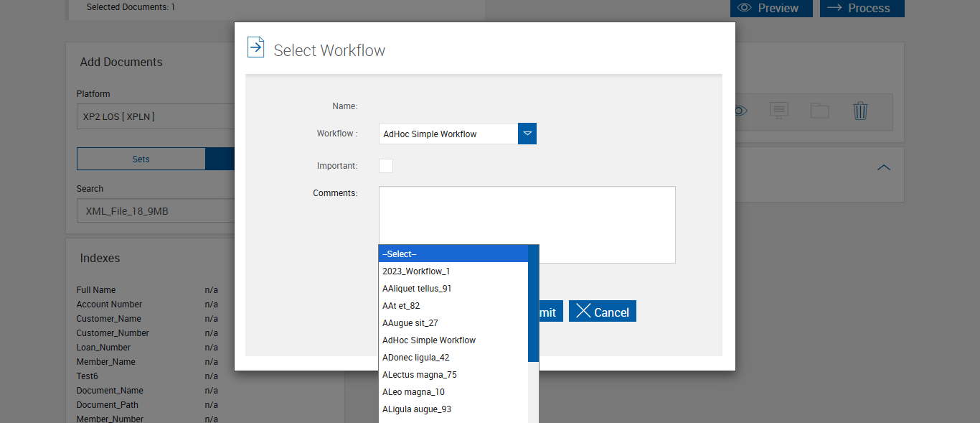The image size is (980, 423).
Task: Open the Workflow dropdown arrow
Action: click(x=527, y=134)
